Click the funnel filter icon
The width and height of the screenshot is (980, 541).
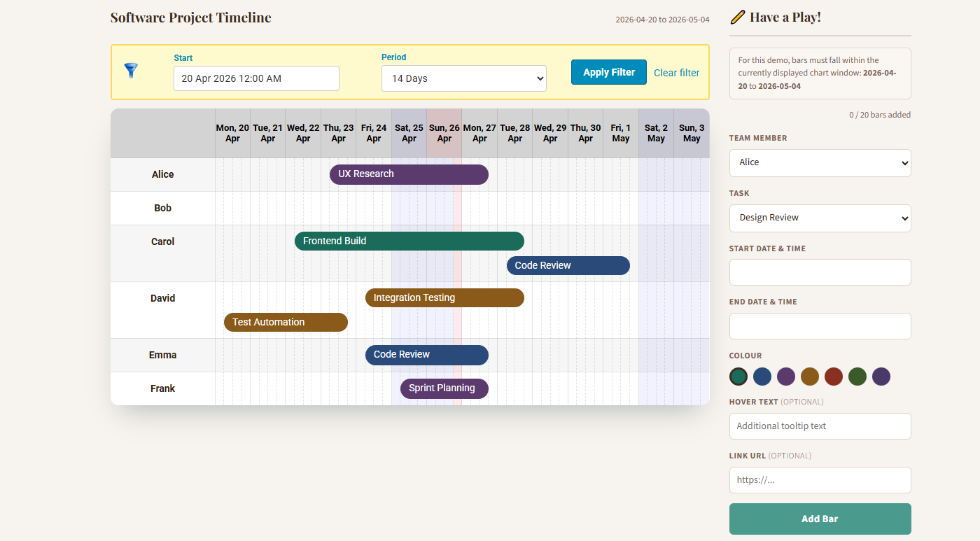pyautogui.click(x=131, y=70)
